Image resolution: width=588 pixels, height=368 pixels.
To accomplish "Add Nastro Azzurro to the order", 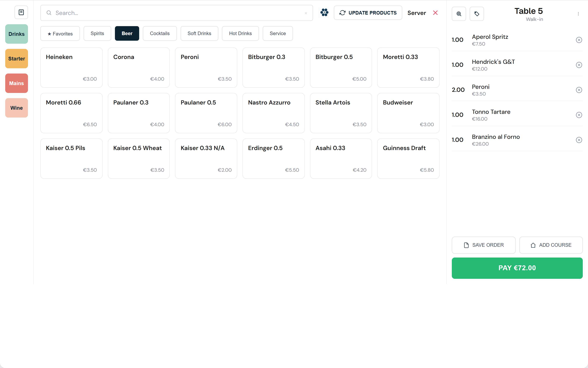I will click(273, 113).
